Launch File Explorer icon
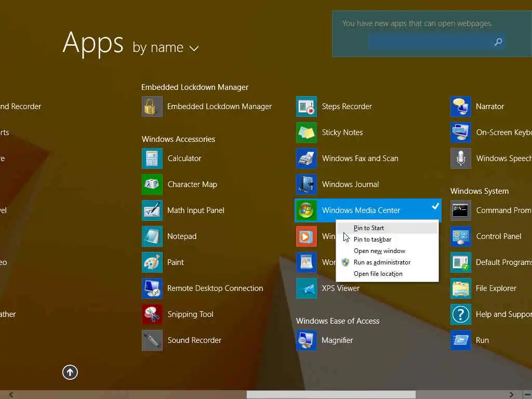The image size is (532, 399). click(461, 288)
